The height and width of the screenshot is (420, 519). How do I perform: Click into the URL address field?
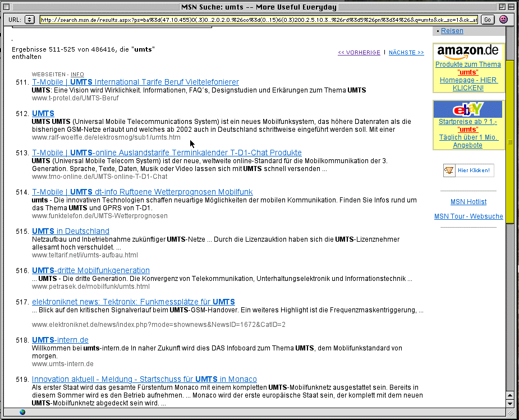click(x=258, y=20)
